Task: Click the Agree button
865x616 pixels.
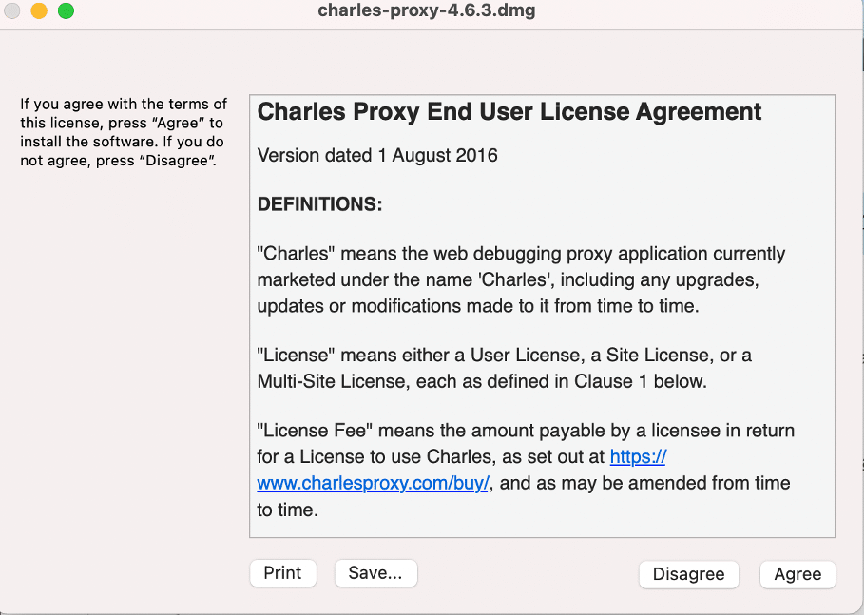Action: [x=798, y=574]
